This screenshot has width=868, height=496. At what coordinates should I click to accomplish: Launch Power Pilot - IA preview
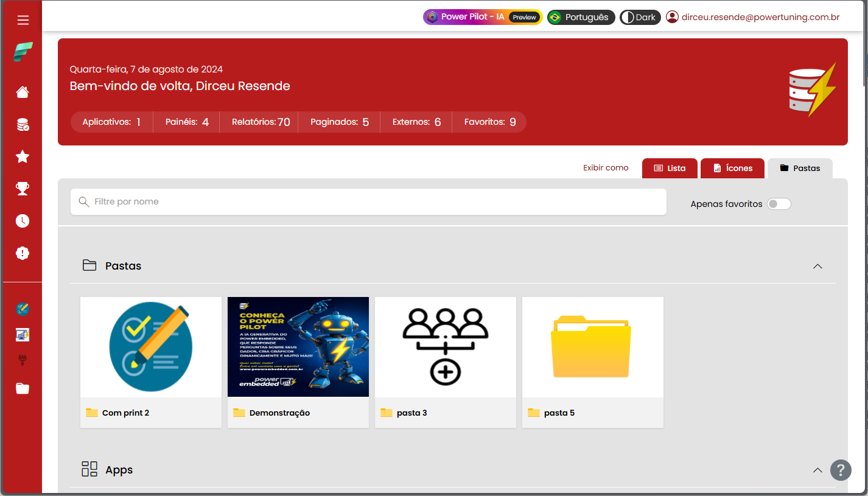(482, 17)
